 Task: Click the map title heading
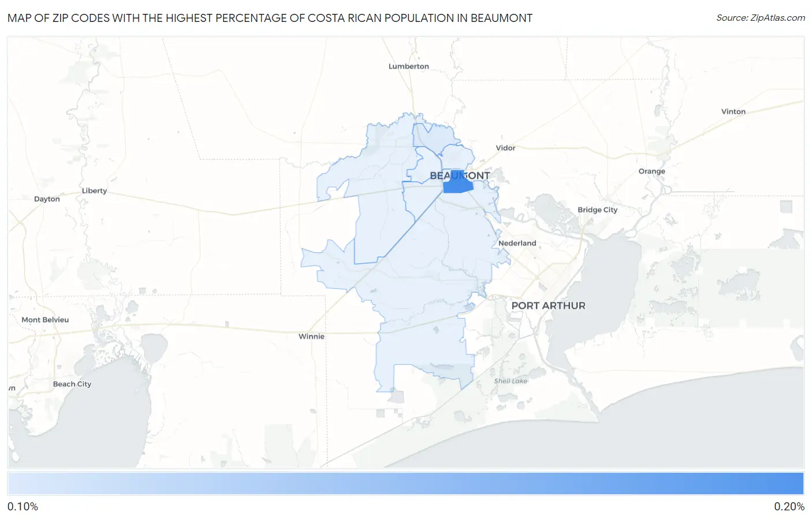pos(270,18)
